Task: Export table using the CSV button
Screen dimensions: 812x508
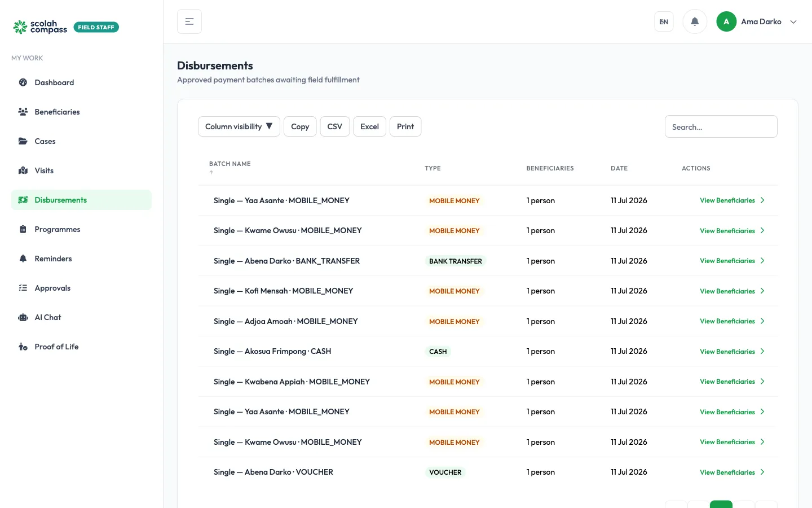Action: pos(335,126)
